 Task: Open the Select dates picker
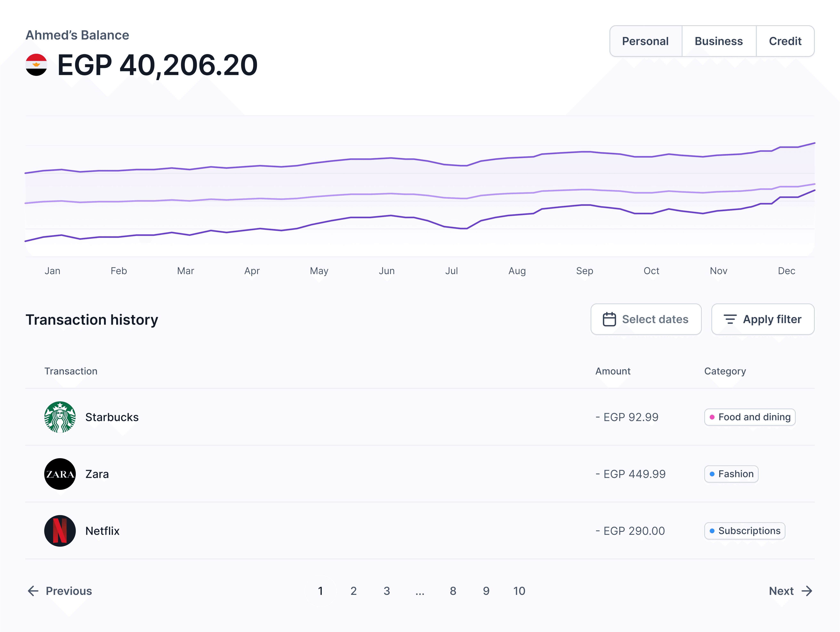point(646,319)
